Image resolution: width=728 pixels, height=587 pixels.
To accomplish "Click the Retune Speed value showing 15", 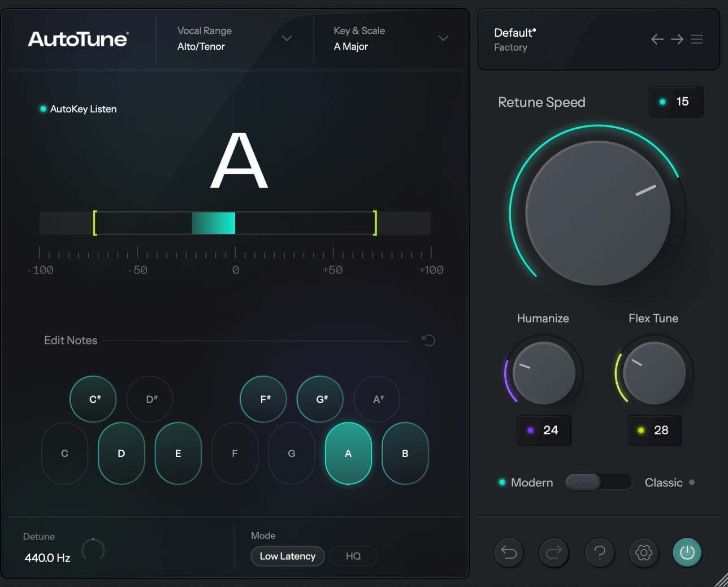I will pyautogui.click(x=676, y=102).
